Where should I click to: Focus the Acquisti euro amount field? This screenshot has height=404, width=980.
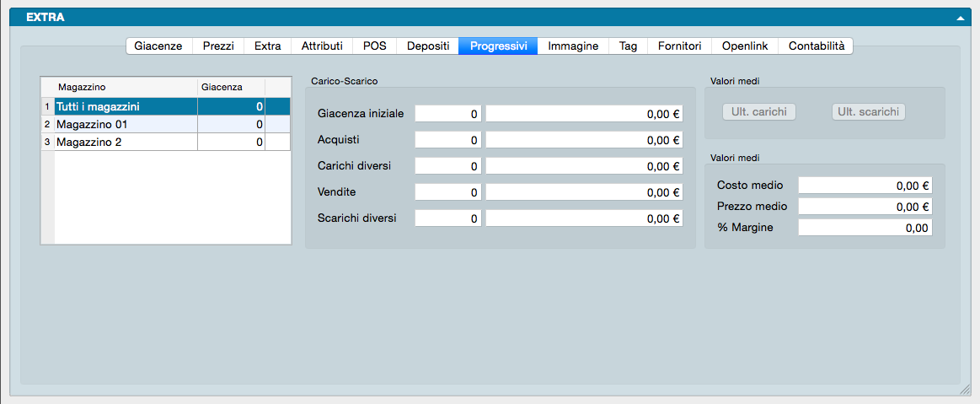point(584,140)
